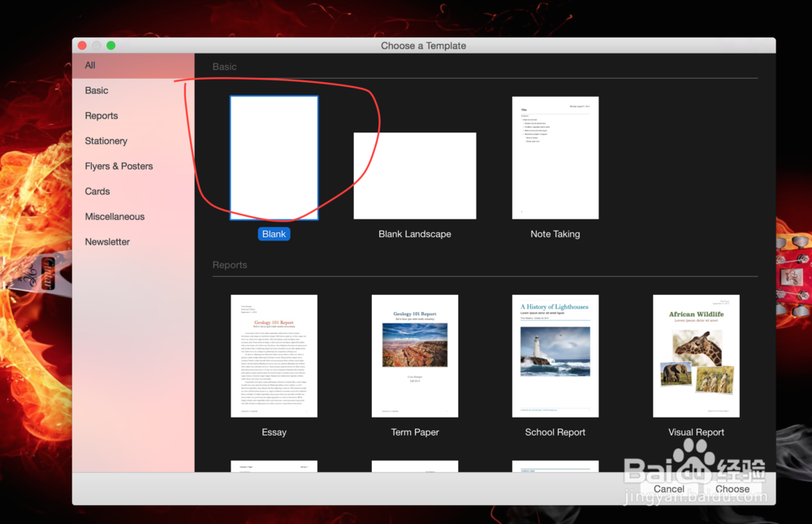Image resolution: width=812 pixels, height=524 pixels.
Task: Close the Choose a Template window
Action: tap(82, 45)
